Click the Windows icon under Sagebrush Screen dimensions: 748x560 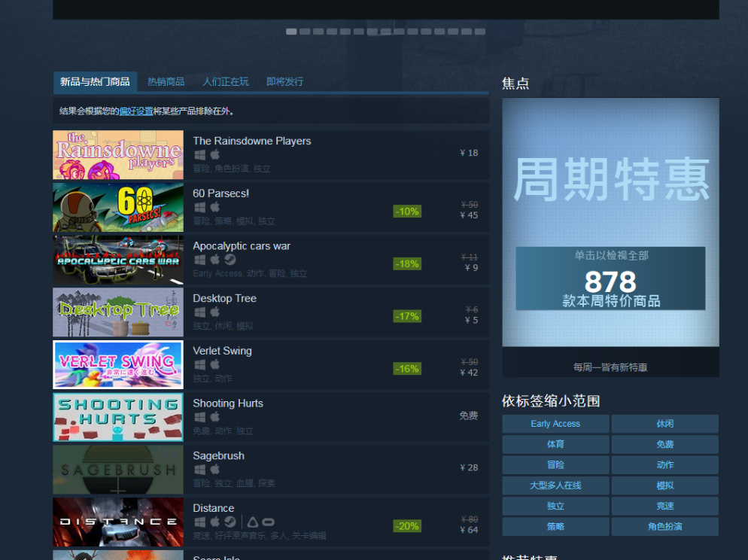(200, 470)
